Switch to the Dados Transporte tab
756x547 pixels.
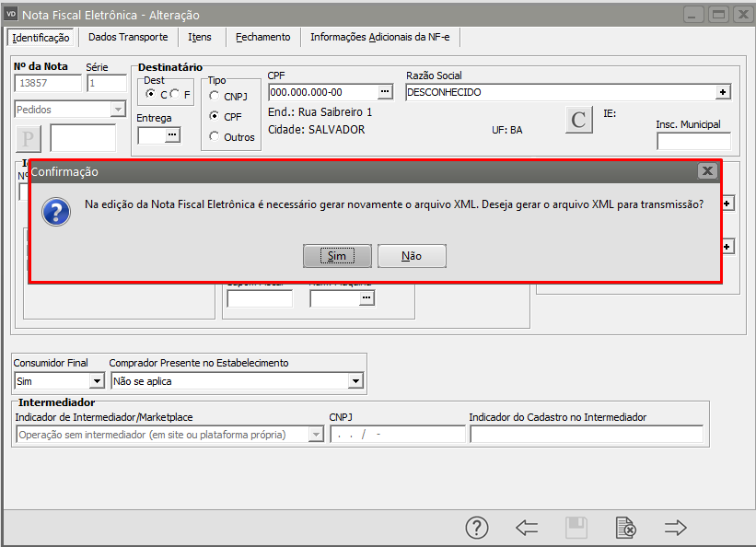point(128,37)
